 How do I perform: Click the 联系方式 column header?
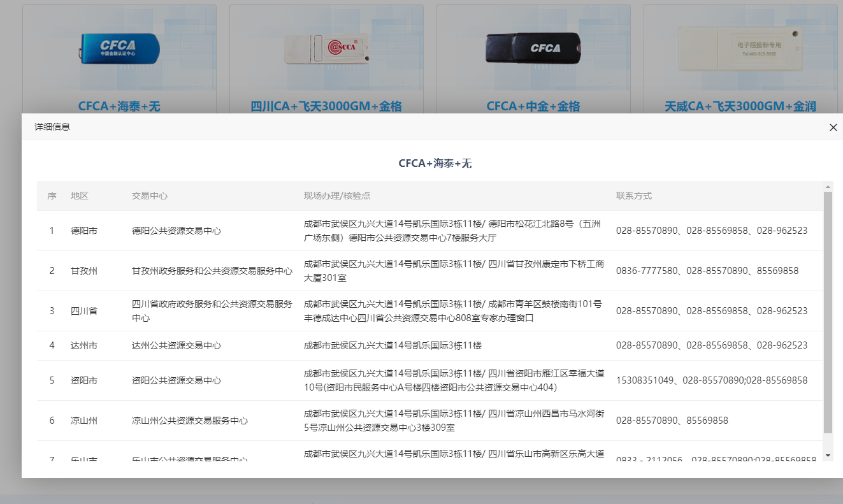[x=634, y=196]
